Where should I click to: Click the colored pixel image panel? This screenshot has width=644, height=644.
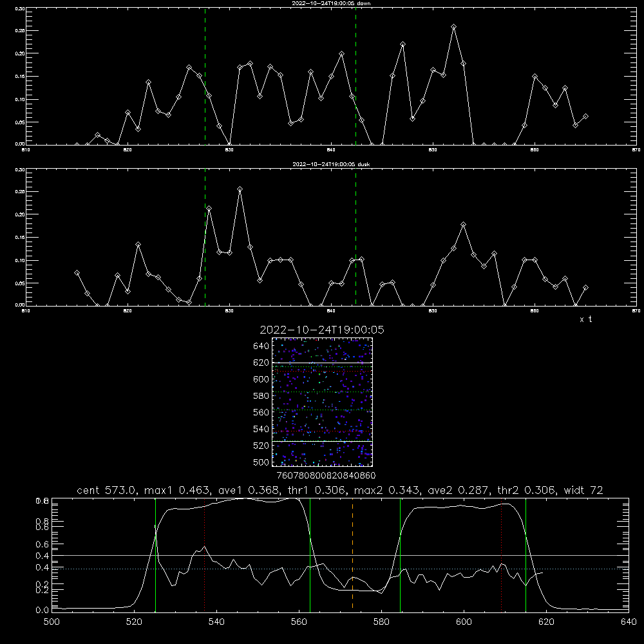[x=323, y=402]
